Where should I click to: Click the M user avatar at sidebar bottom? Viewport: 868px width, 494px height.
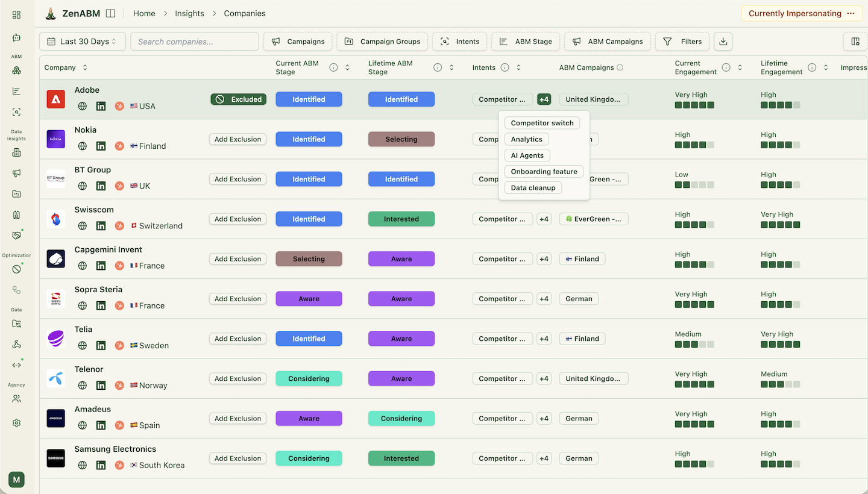(16, 480)
